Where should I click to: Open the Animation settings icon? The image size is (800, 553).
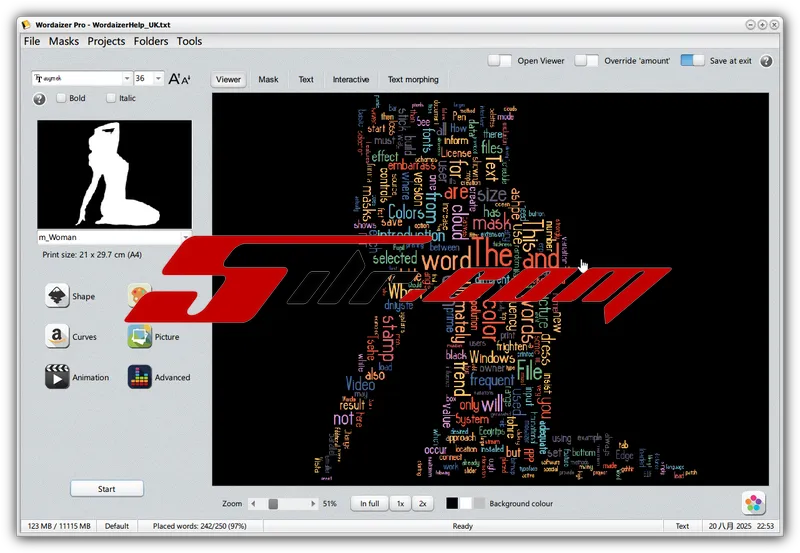coord(57,377)
